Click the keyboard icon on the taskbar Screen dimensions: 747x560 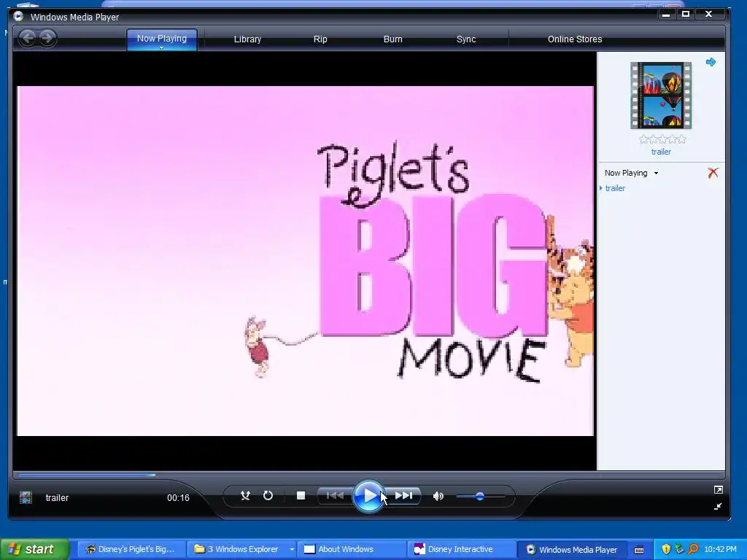click(639, 550)
